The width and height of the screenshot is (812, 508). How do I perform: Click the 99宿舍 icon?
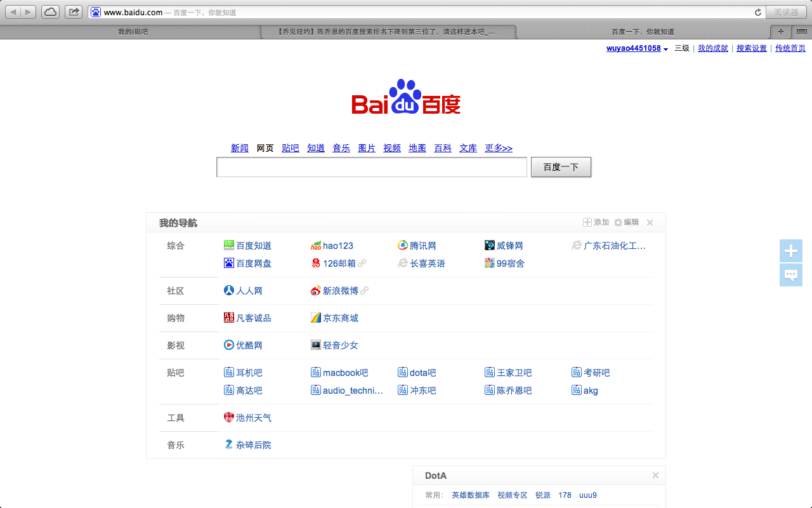490,263
